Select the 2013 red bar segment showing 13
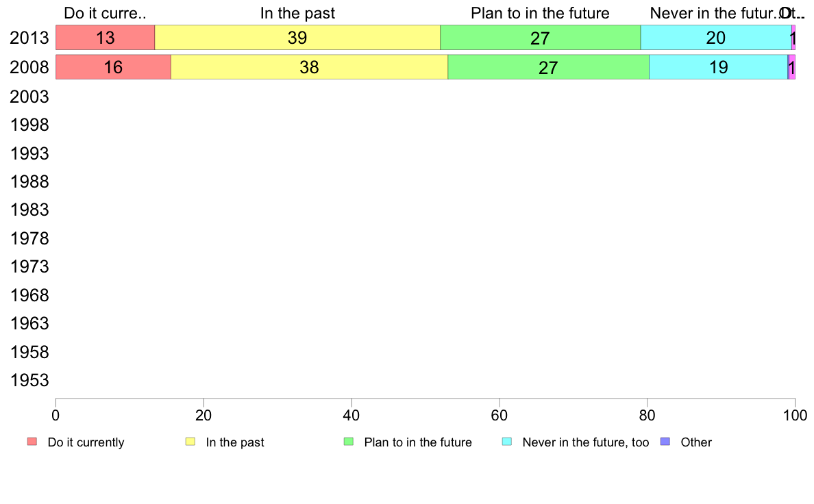 tap(106, 38)
